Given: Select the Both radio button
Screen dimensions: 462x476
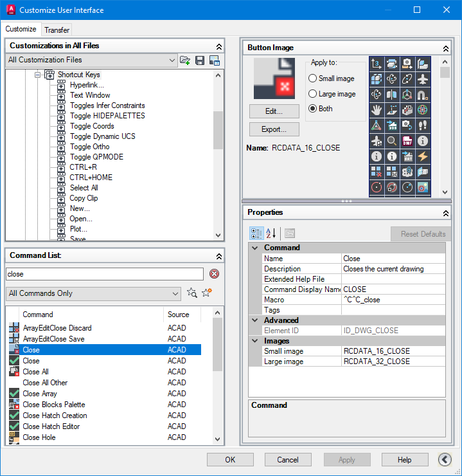Looking at the screenshot, I should 312,108.
